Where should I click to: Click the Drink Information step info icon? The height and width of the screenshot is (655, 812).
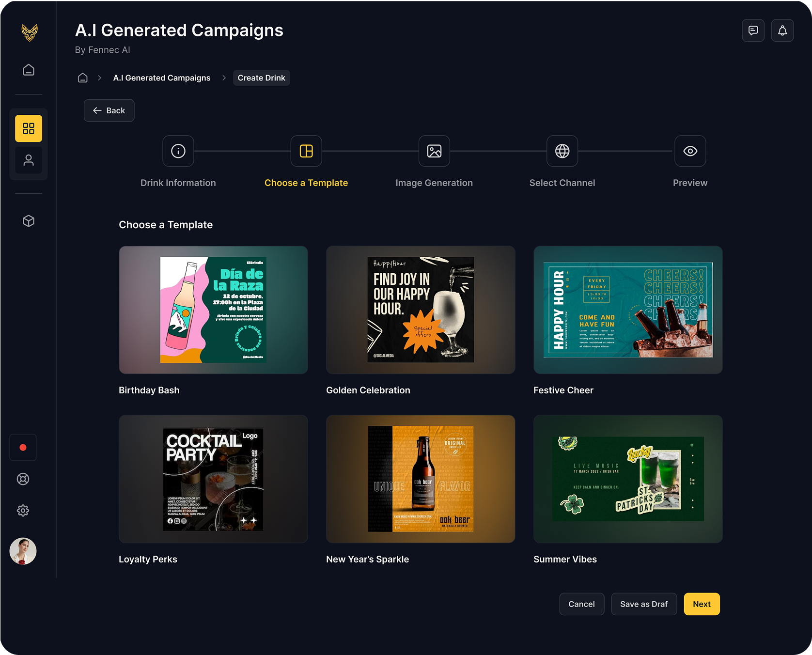(x=178, y=151)
